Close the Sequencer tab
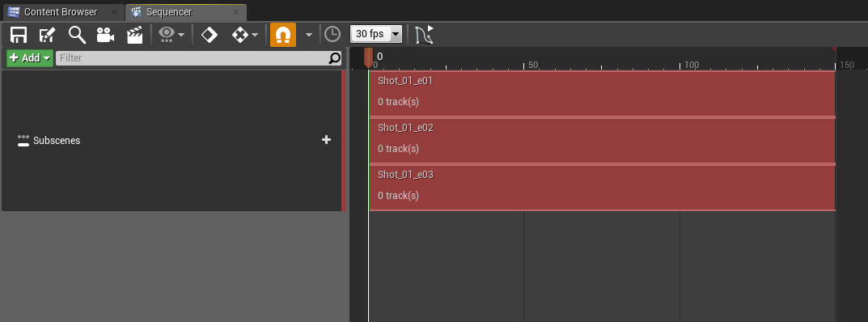 pos(236,12)
